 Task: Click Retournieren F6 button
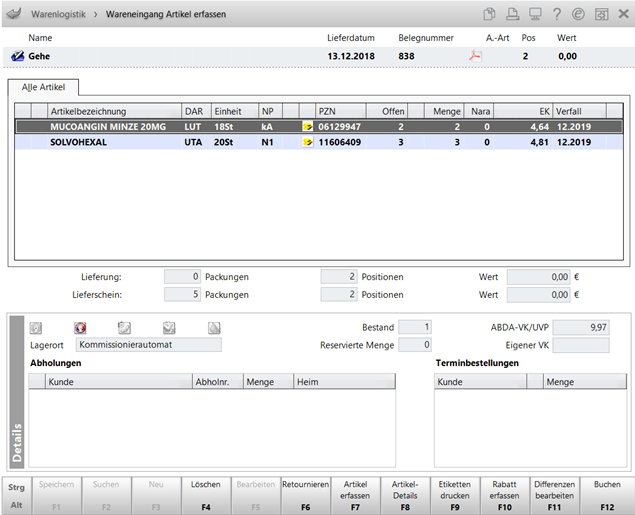click(x=305, y=495)
